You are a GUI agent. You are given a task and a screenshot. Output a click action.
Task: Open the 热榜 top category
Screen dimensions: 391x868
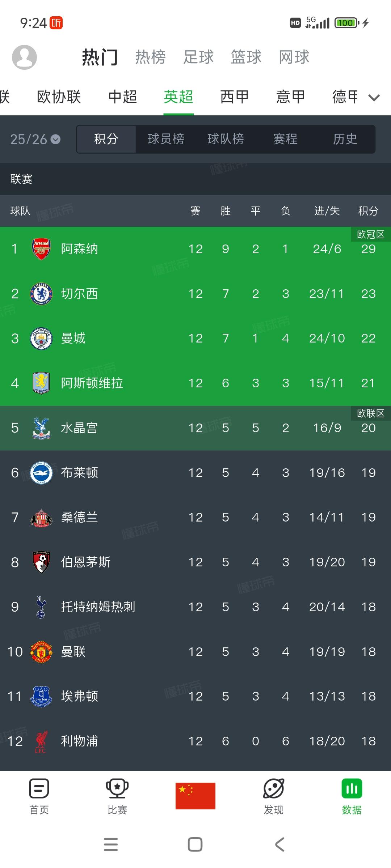click(x=151, y=57)
